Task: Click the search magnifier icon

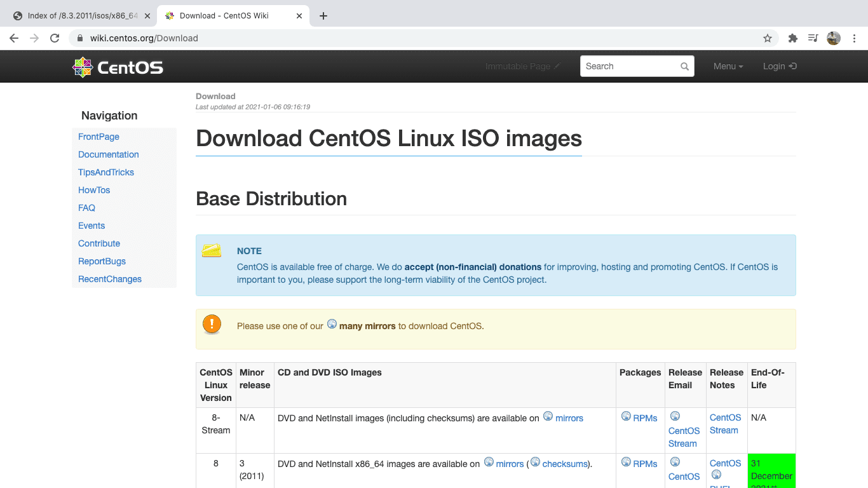Action: pos(684,67)
